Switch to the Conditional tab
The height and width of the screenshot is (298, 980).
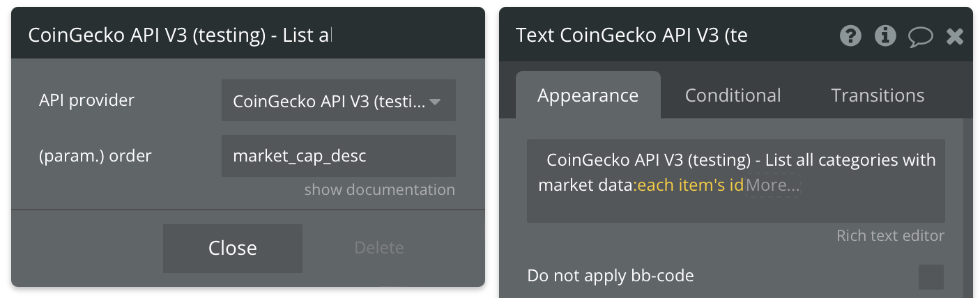tap(733, 95)
